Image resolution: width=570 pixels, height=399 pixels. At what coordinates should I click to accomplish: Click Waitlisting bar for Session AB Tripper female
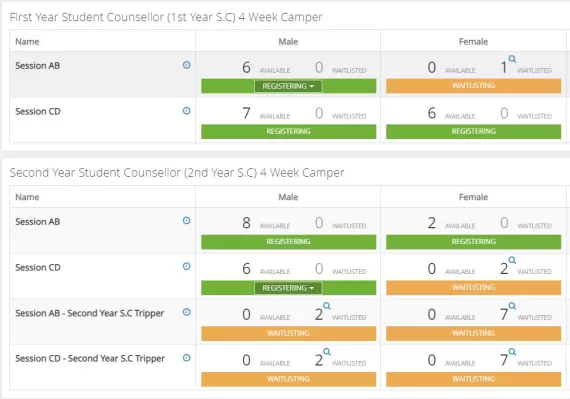(474, 334)
